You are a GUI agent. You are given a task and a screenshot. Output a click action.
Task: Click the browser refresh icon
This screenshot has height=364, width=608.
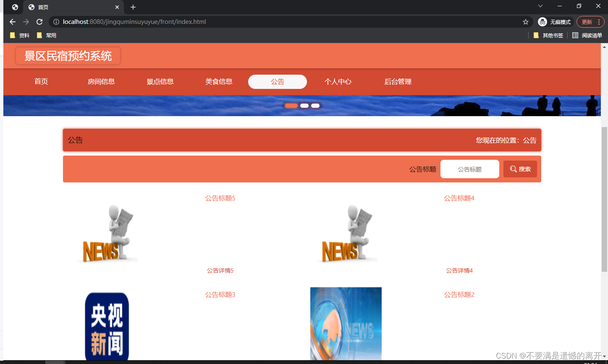(39, 22)
